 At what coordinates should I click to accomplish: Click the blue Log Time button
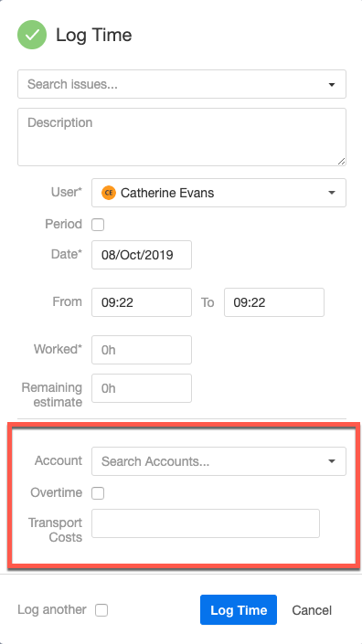click(239, 610)
